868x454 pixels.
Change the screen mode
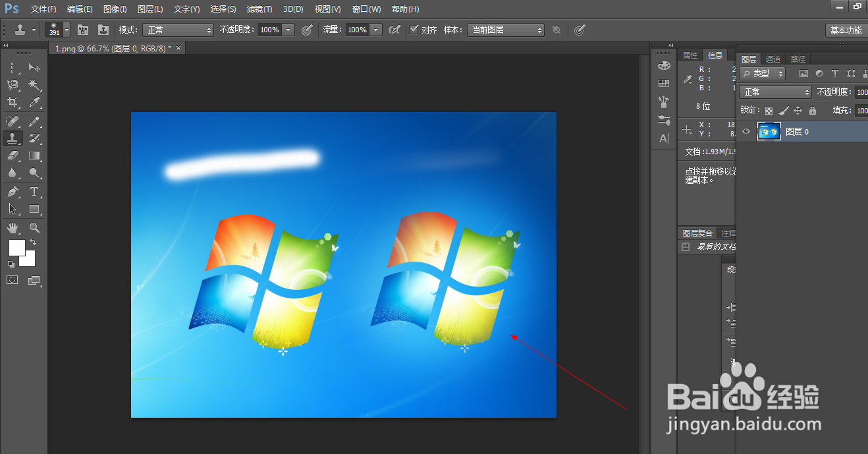point(34,280)
